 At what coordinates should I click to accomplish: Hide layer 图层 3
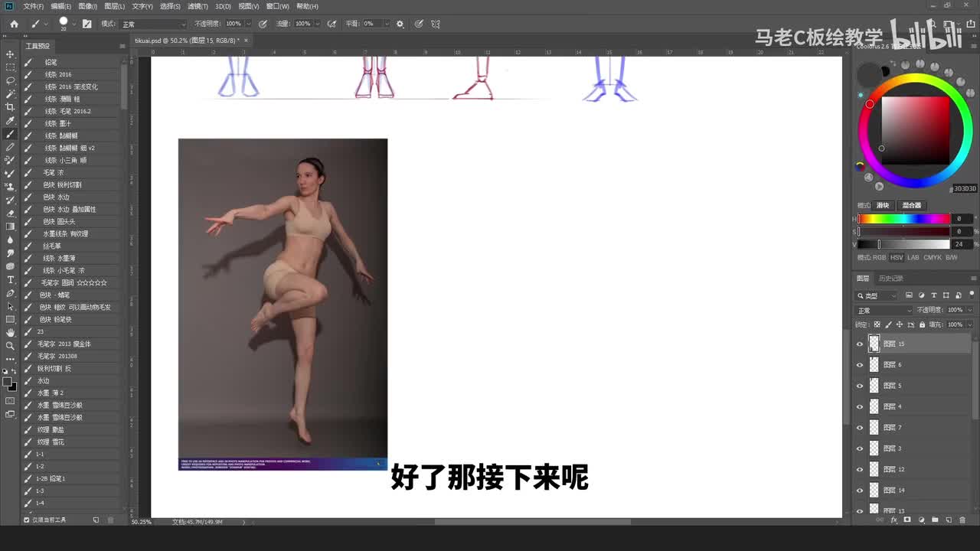pyautogui.click(x=859, y=448)
